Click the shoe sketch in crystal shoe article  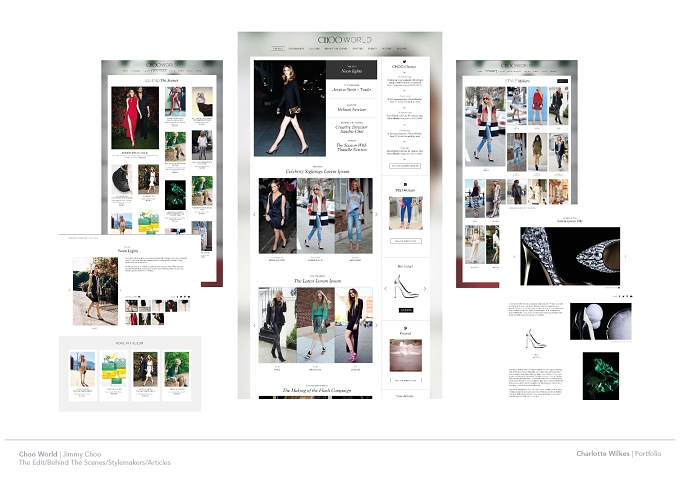pos(536,339)
